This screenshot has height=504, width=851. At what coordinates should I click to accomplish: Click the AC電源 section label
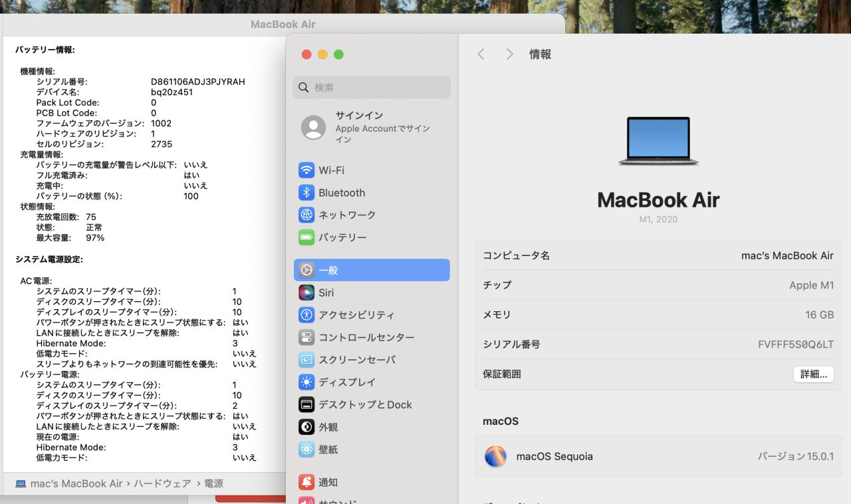click(x=37, y=281)
